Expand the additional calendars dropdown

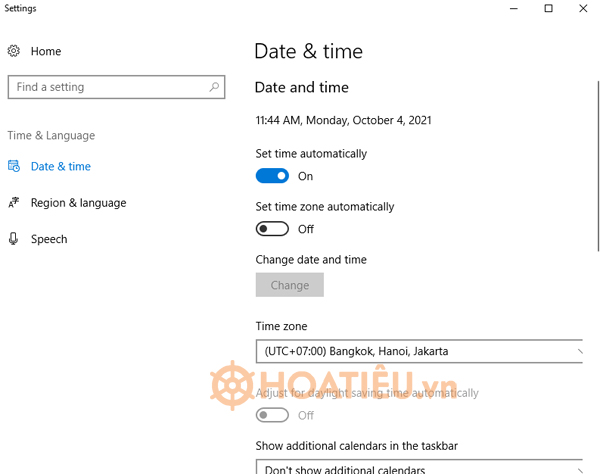pos(419,468)
